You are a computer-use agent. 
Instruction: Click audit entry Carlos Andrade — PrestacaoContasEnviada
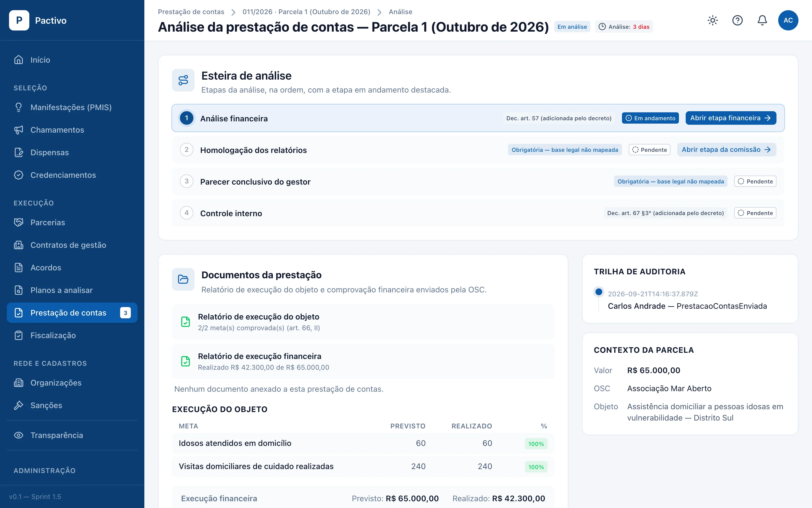(687, 306)
